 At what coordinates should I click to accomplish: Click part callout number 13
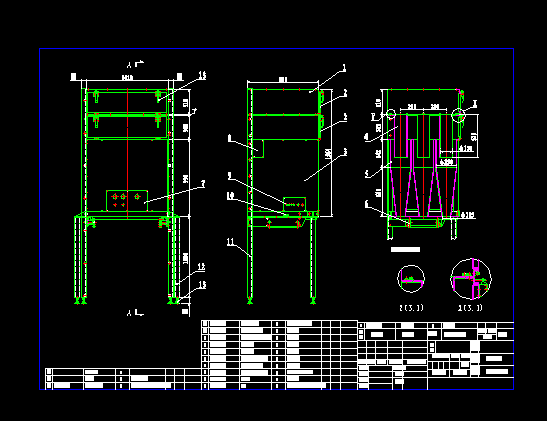[202, 285]
